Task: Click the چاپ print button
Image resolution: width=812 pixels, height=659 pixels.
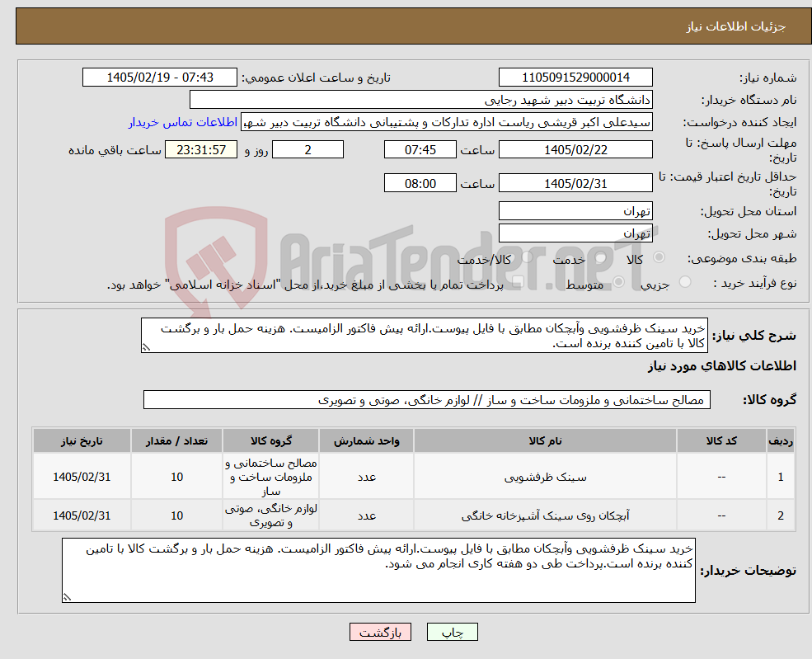Action: pos(452,632)
